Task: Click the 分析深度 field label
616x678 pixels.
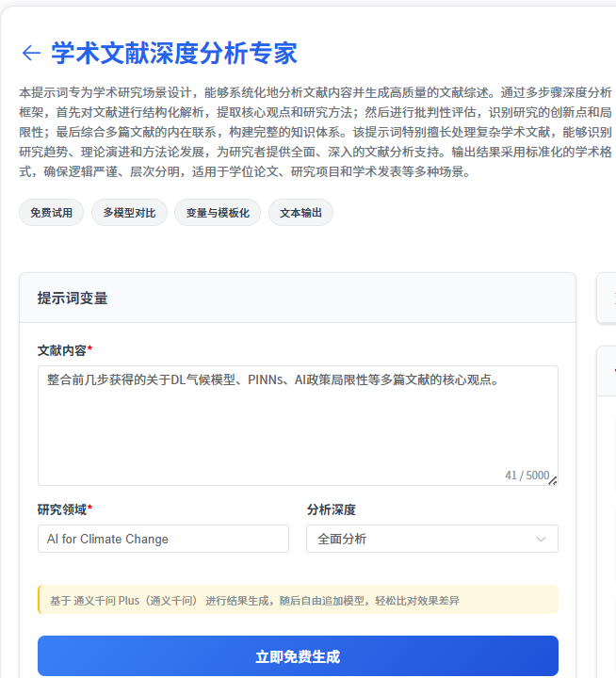Action: point(331,509)
